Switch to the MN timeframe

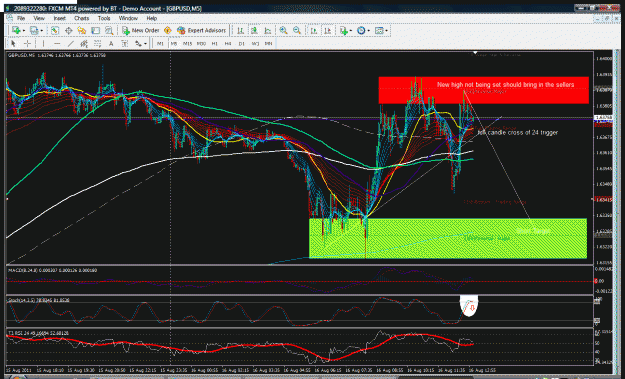pos(269,43)
